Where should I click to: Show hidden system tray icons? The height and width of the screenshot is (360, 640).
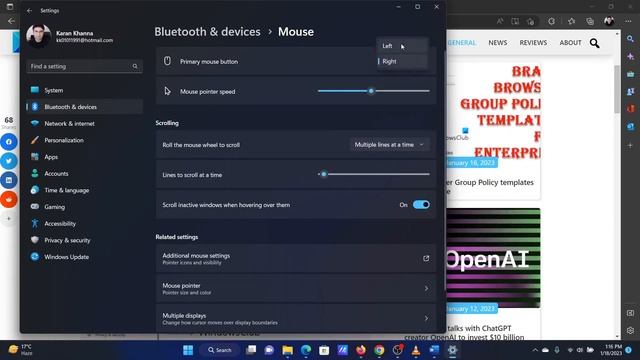535,350
